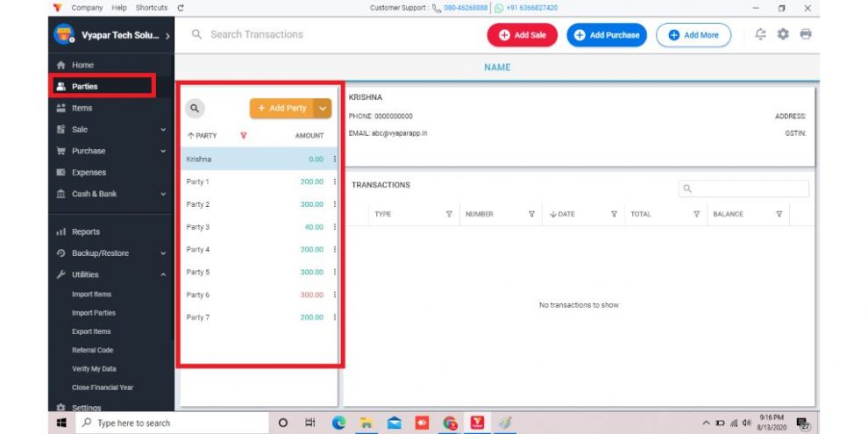Click the Search Transactions field
Screen dimensions: 868x434
click(333, 35)
